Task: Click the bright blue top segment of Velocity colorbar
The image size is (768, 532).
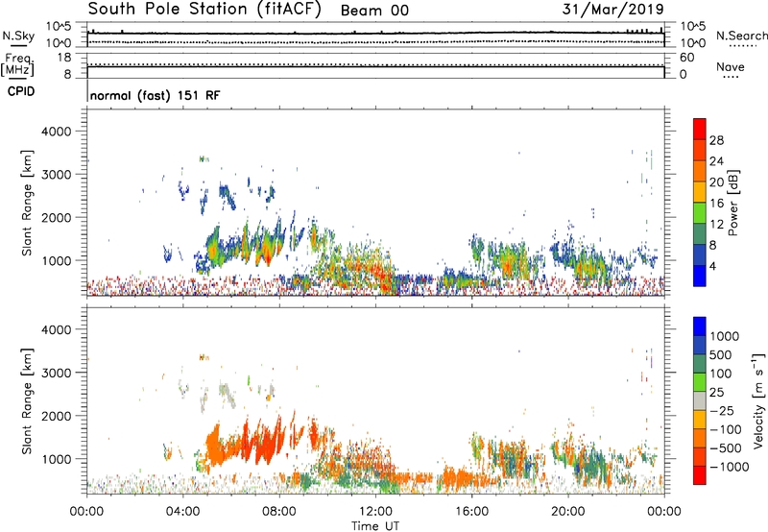Action: point(700,326)
